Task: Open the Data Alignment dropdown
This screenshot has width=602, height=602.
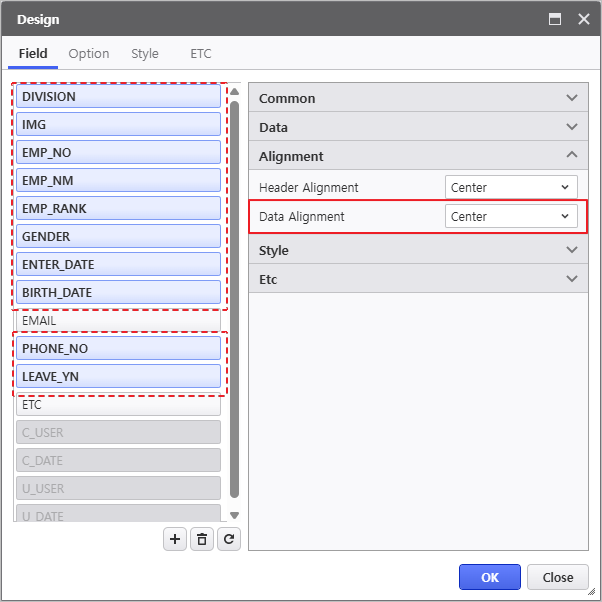Action: coord(511,216)
